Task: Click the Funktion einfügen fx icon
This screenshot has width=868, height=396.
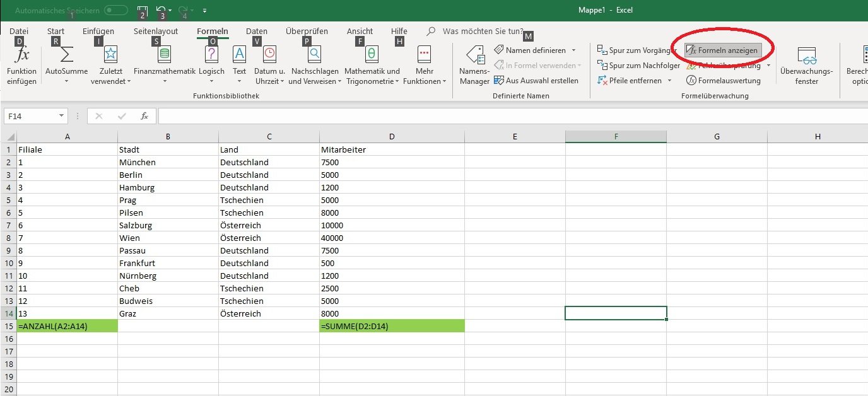Action: tap(21, 55)
